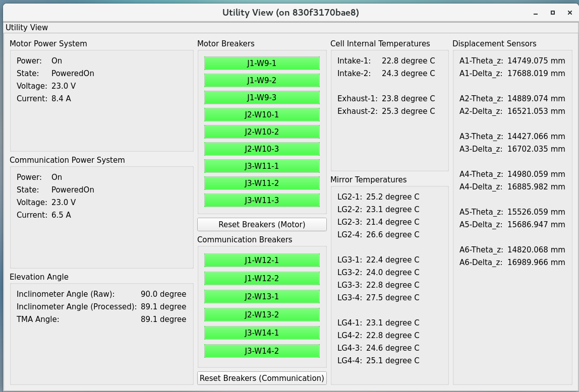Screen dimensions: 579x392
Task: Click the J3-W14-2 communication breaker
Action: point(262,351)
